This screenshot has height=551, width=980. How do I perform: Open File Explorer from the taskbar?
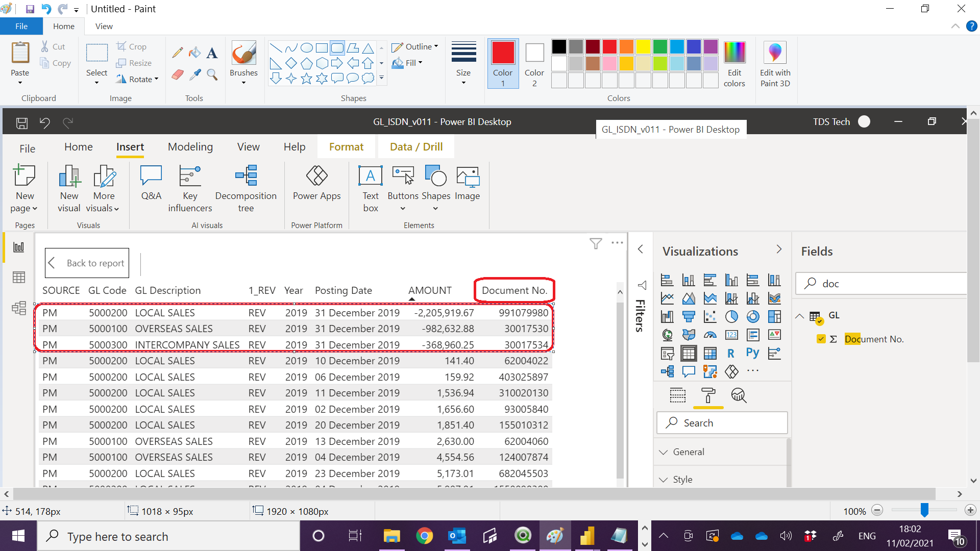click(391, 536)
